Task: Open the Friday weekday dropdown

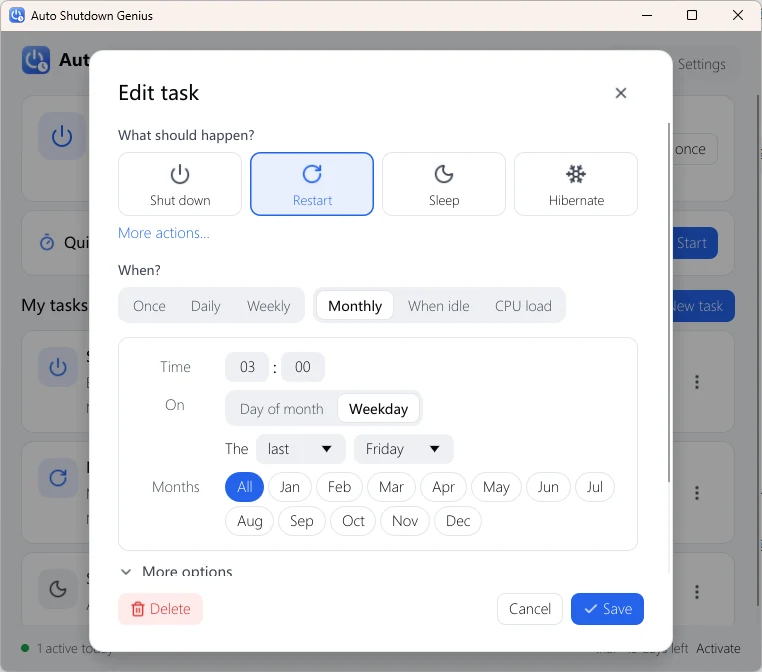Action: (x=403, y=449)
